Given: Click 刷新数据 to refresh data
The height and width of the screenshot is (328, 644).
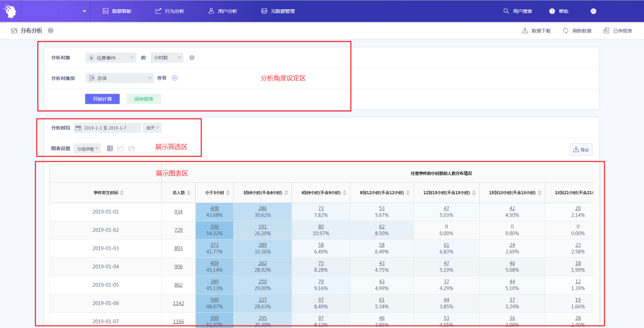Looking at the screenshot, I should pyautogui.click(x=577, y=31).
